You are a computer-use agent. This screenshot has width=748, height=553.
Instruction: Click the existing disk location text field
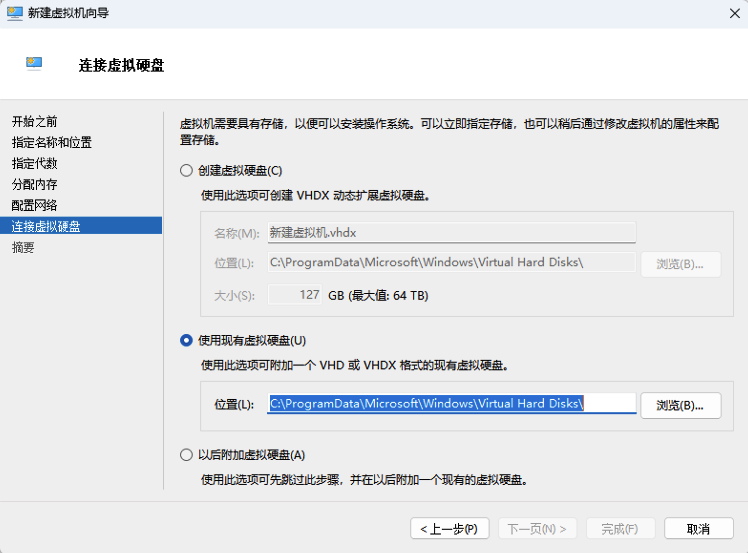[451, 403]
